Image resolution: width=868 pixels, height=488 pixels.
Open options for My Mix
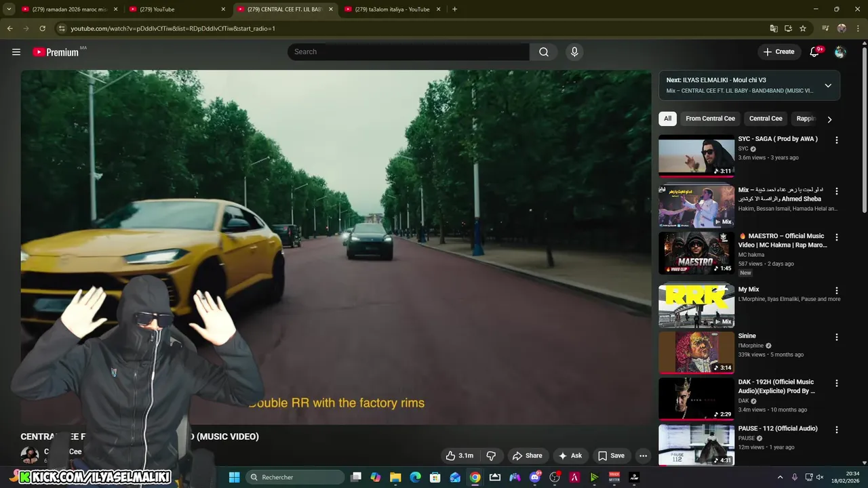[x=836, y=290]
